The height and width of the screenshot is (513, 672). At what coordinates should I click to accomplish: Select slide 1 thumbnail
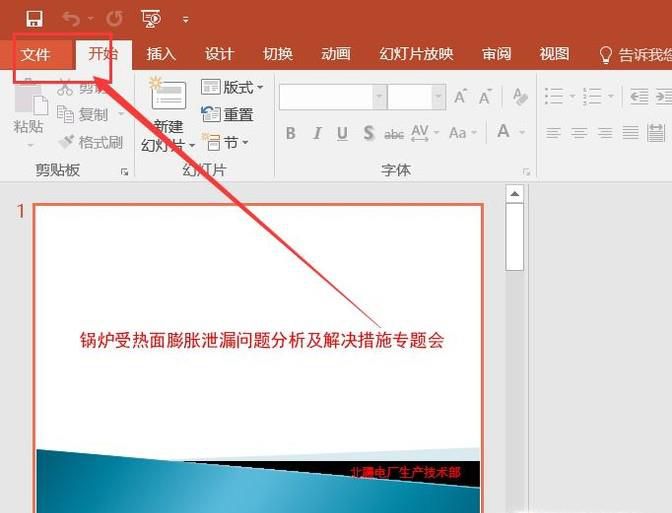click(x=258, y=358)
